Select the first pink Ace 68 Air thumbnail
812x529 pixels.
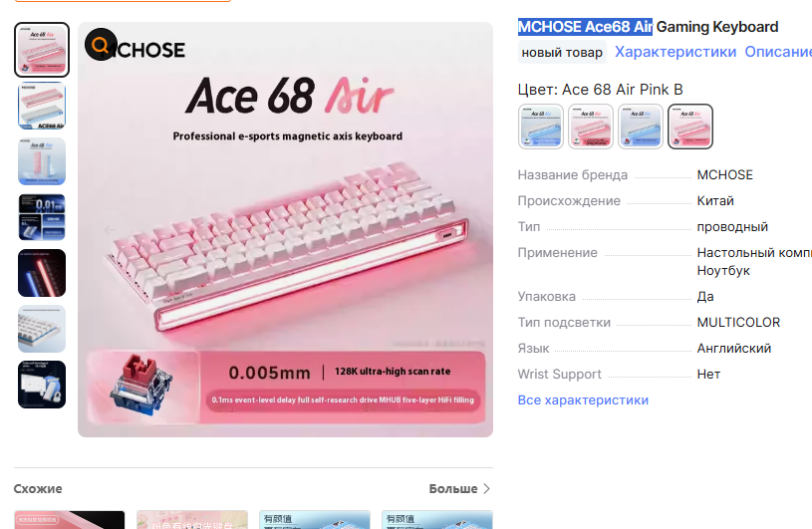click(42, 50)
